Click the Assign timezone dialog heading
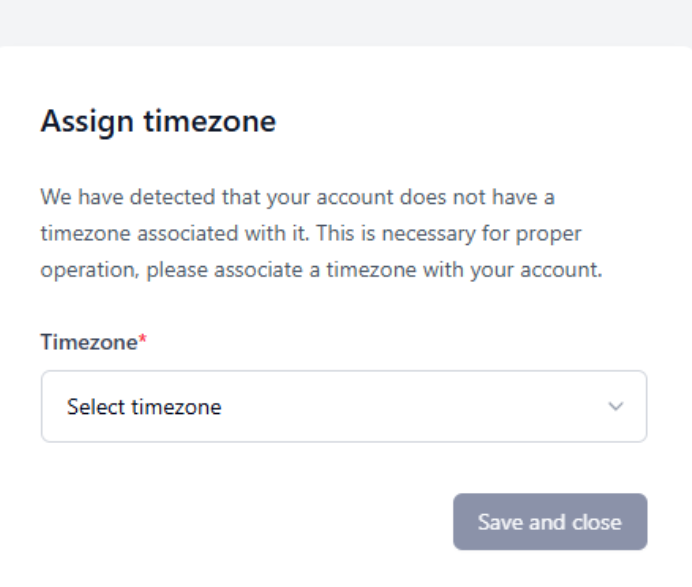Viewport: 692px width, 587px height. tap(158, 122)
